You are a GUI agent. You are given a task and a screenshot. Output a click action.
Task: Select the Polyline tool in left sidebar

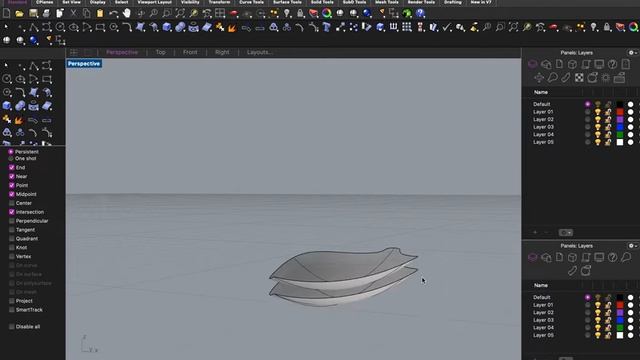pyautogui.click(x=33, y=66)
